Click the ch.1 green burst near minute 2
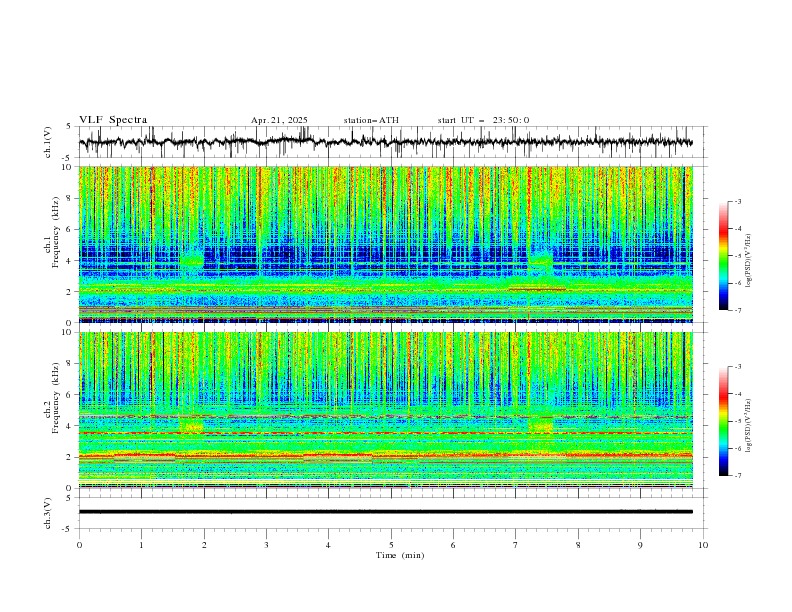 click(x=192, y=261)
